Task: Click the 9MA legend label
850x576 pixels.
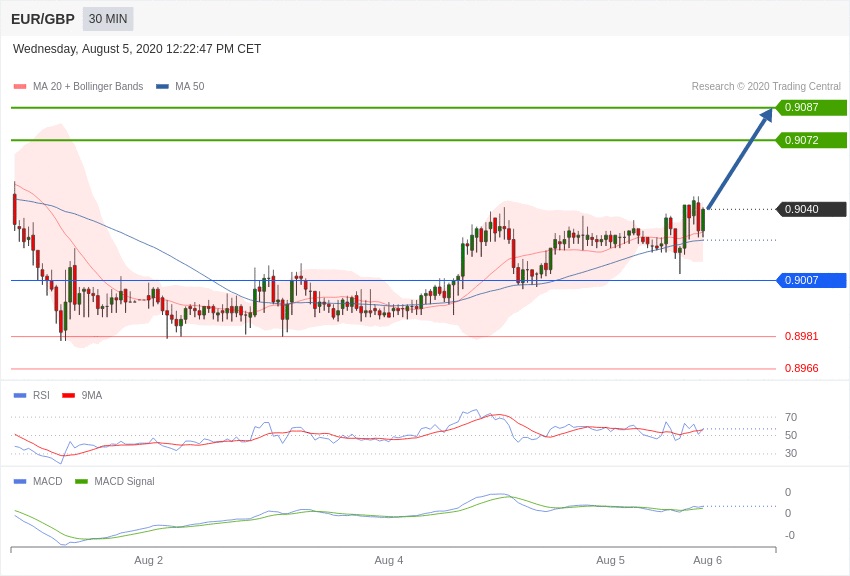Action: (x=92, y=396)
